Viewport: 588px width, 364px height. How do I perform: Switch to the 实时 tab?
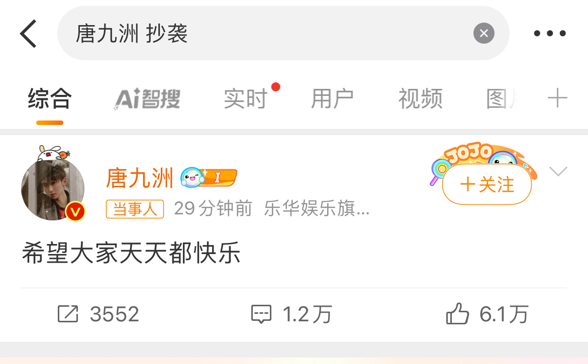coord(246,99)
